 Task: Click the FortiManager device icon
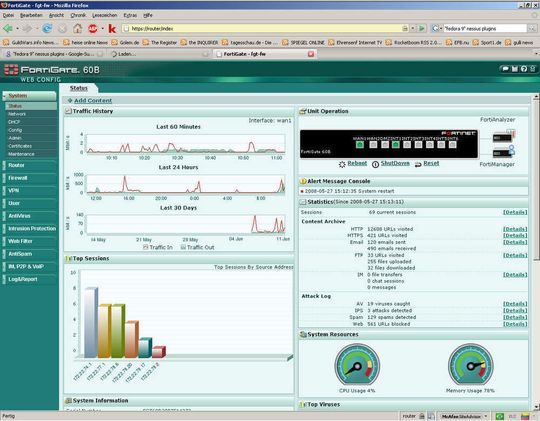503,152
